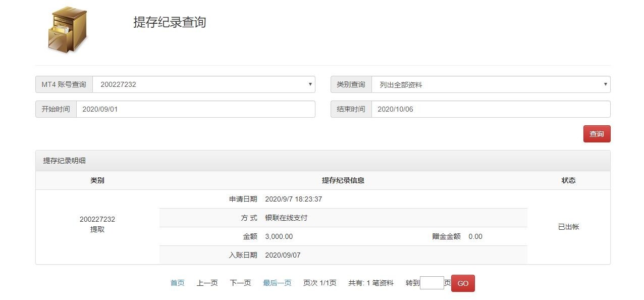Select the 赠金金额 value 0.00
The width and height of the screenshot is (644, 300).
pyautogui.click(x=475, y=236)
